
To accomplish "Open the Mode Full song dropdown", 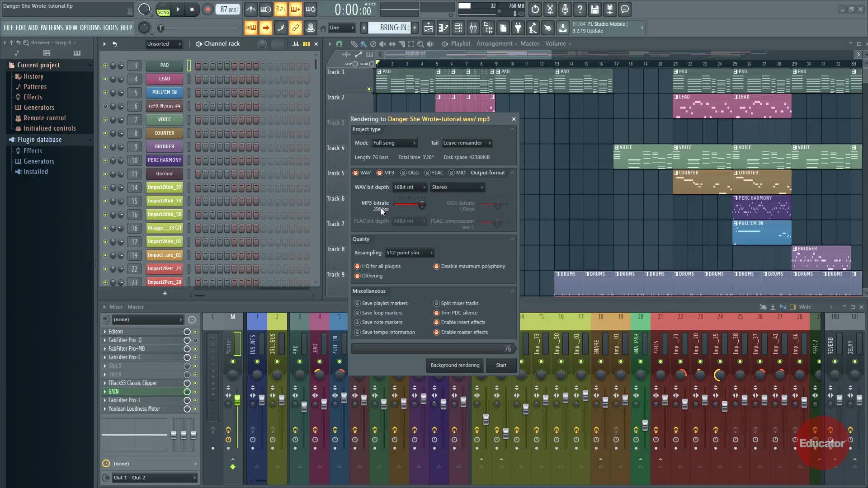I will [x=394, y=143].
